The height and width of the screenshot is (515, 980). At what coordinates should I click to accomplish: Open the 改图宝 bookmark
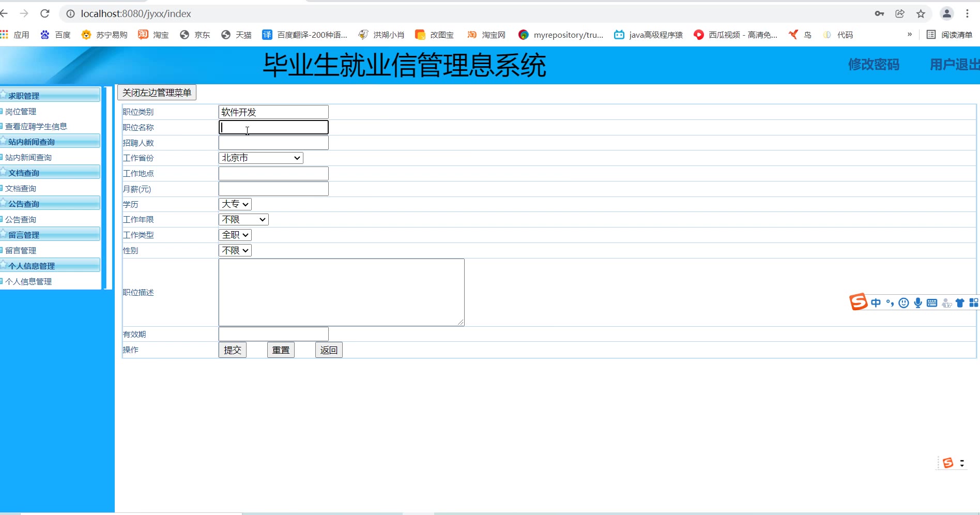pos(435,35)
